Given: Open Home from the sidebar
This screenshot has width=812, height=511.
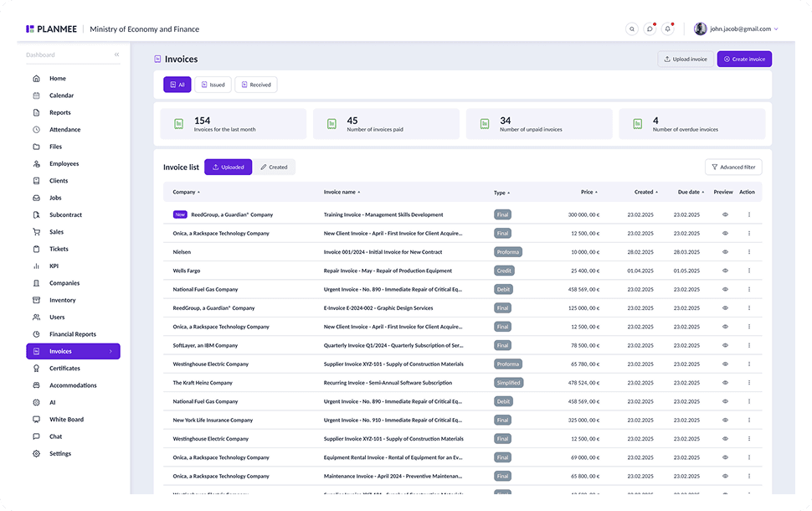Looking at the screenshot, I should pos(58,78).
